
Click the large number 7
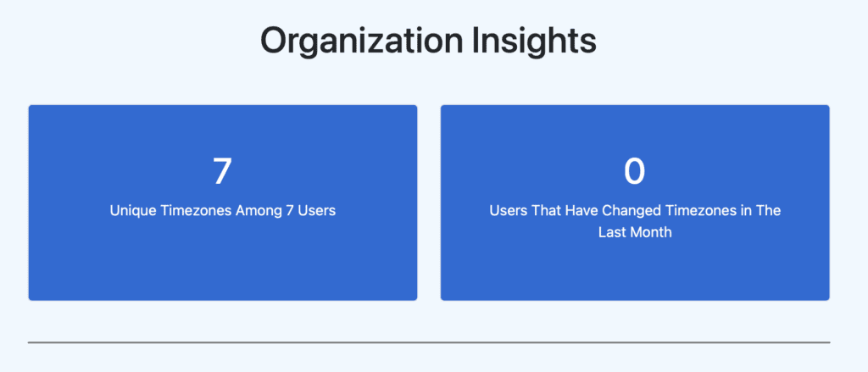click(x=222, y=171)
